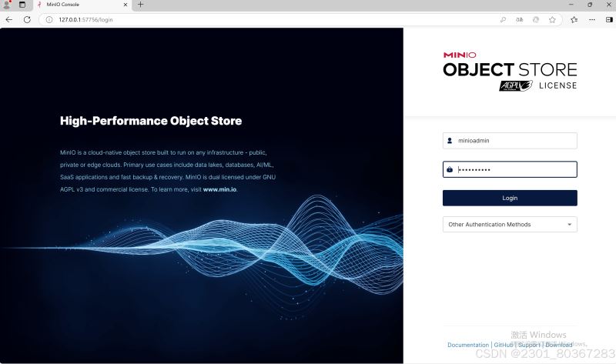Select the MinIO Console tab
The width and height of the screenshot is (616, 364).
click(x=82, y=5)
